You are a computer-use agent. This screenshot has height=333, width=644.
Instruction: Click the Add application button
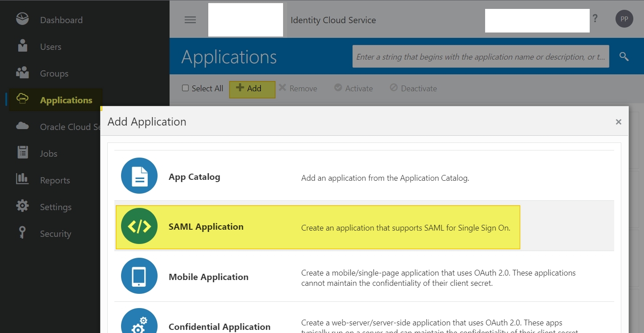pos(252,89)
